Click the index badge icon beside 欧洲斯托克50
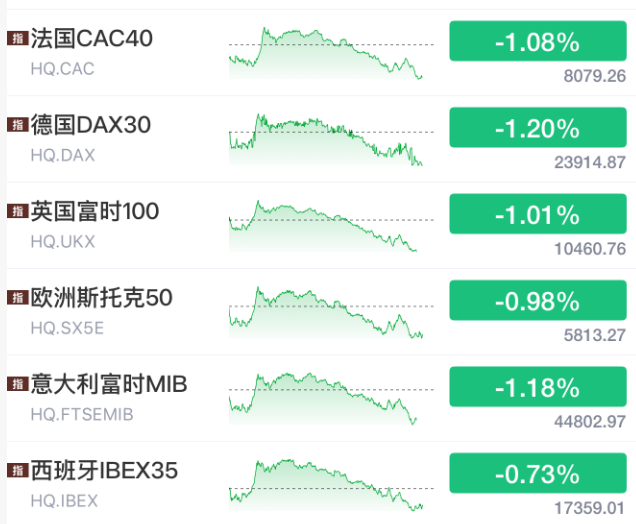The image size is (636, 524). coord(17,297)
